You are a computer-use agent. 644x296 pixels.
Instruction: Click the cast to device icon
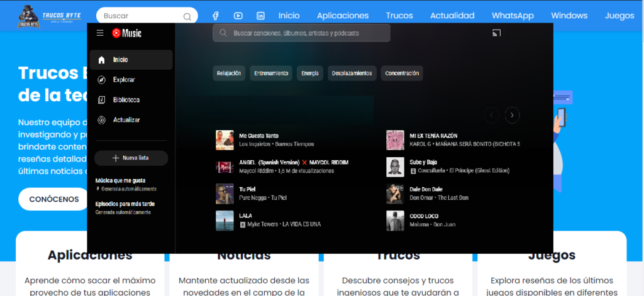point(497,33)
